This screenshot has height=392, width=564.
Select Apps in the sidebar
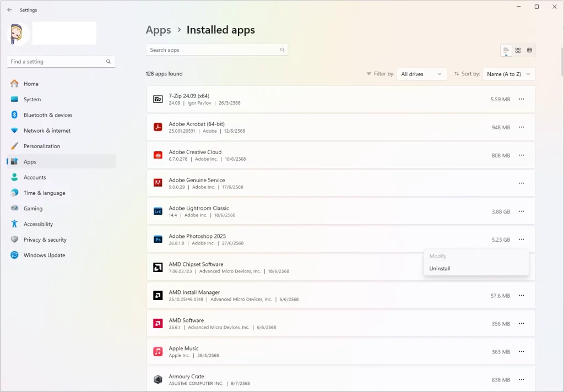point(61,162)
